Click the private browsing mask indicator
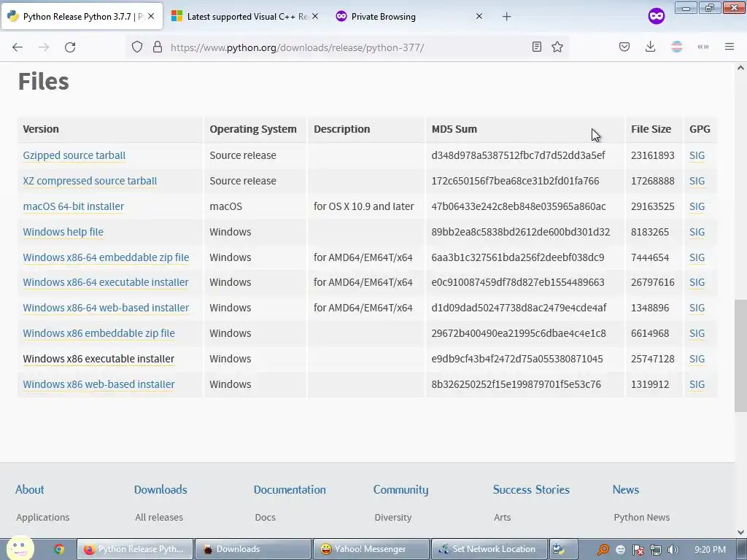The height and width of the screenshot is (560, 747). coord(656,17)
